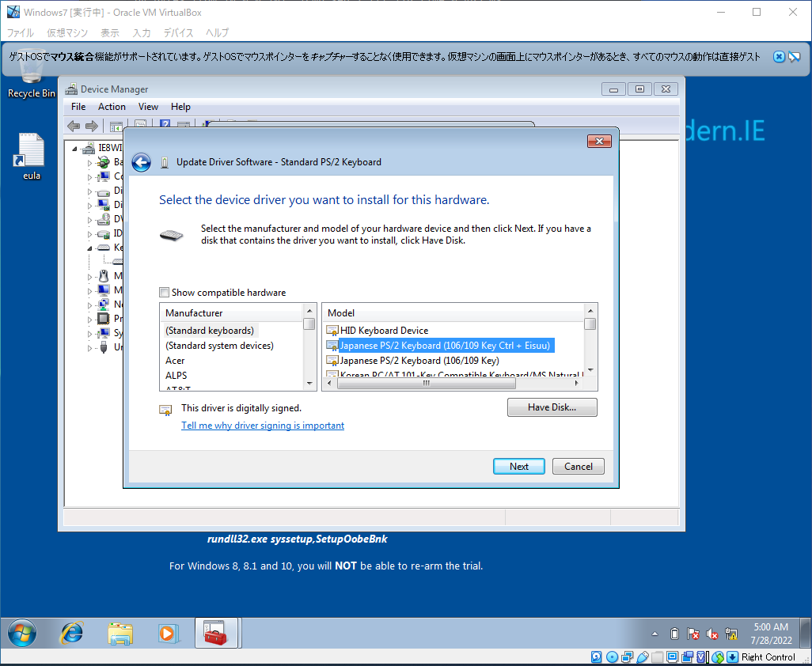Open Device Manager View menu
The height and width of the screenshot is (666, 812).
148,107
